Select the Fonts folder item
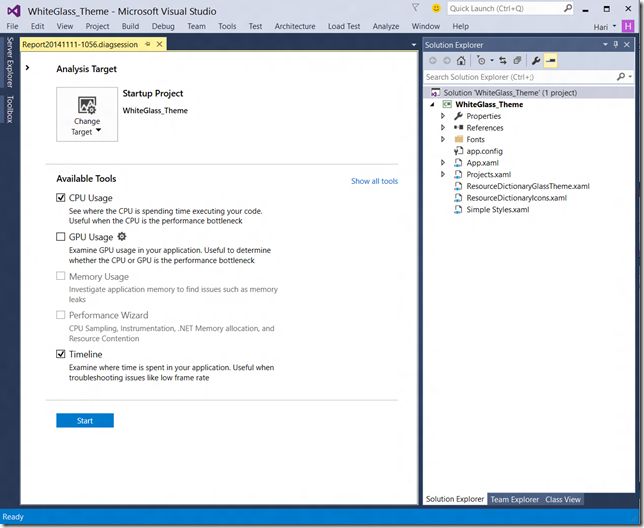This screenshot has height=528, width=644. click(x=475, y=139)
